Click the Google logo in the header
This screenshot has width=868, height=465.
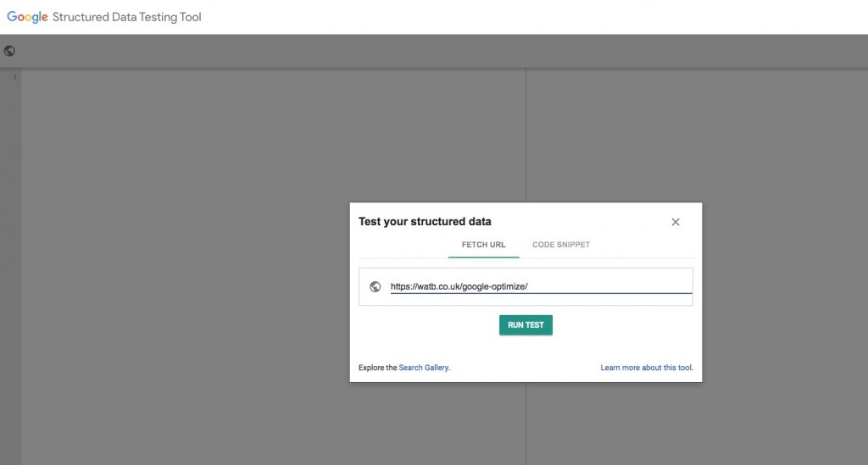(x=27, y=17)
